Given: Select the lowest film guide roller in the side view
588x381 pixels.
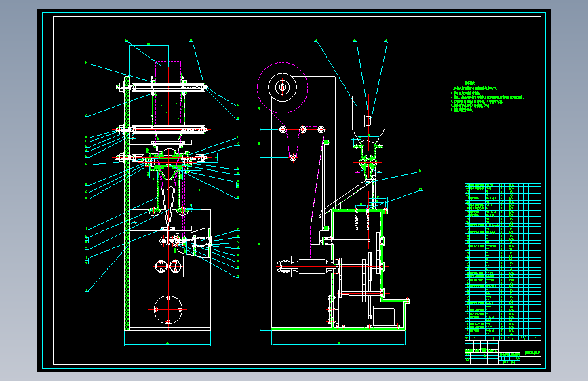Looking at the screenshot, I should pyautogui.click(x=293, y=157).
